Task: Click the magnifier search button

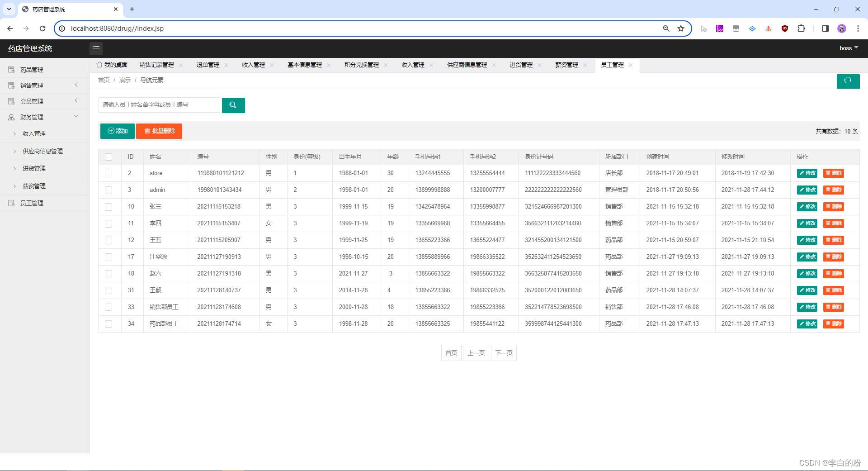Action: [233, 105]
